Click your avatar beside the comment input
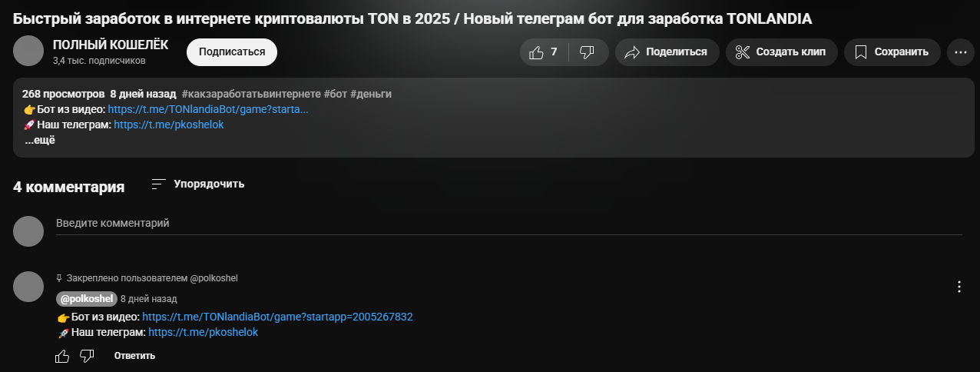980x372 pixels. click(x=28, y=231)
